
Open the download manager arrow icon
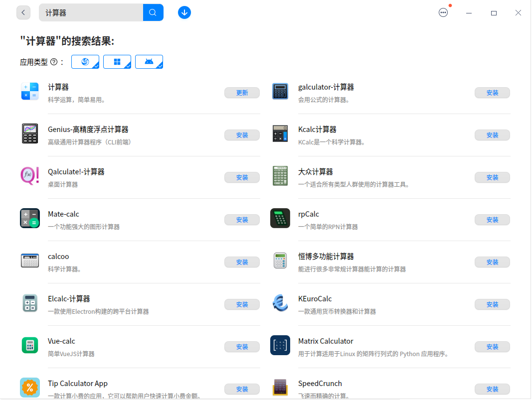(x=184, y=12)
